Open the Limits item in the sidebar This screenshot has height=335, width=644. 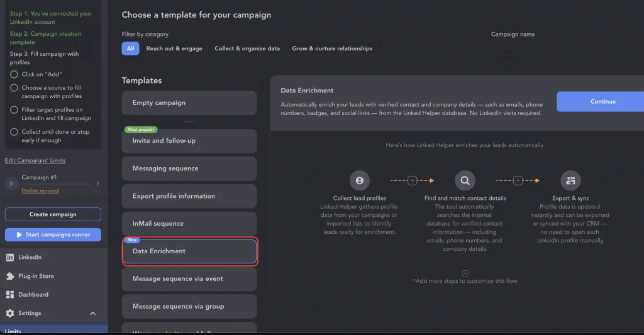(53, 330)
